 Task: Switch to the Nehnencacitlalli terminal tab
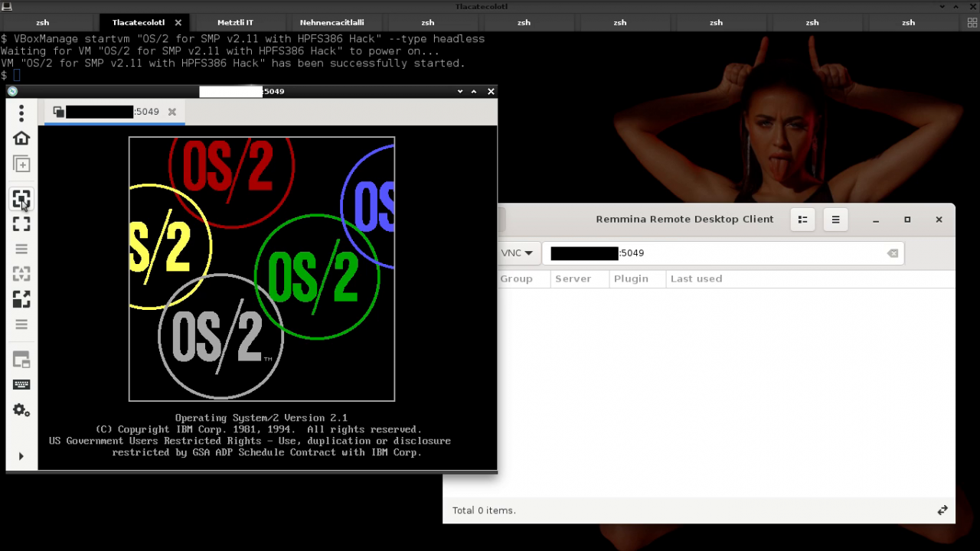332,23
